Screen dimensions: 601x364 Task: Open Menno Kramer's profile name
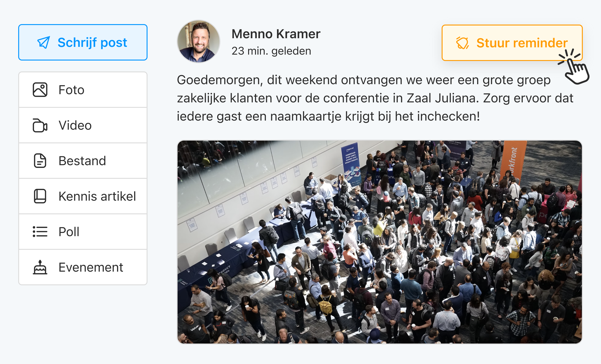(x=276, y=34)
